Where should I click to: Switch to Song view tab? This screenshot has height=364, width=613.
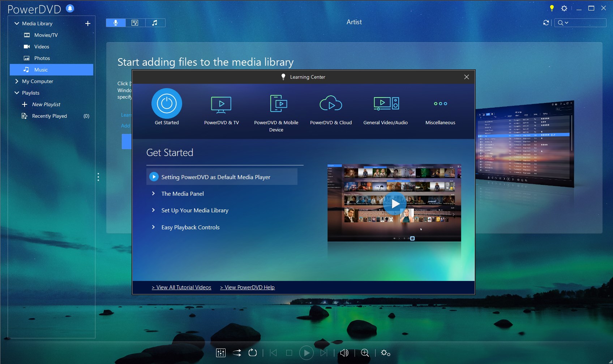pos(155,23)
